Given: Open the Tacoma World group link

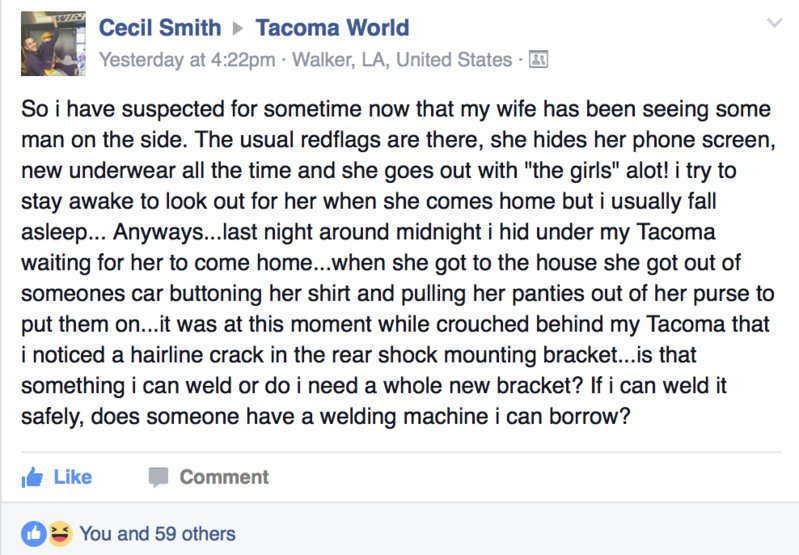Looking at the screenshot, I should tap(332, 28).
